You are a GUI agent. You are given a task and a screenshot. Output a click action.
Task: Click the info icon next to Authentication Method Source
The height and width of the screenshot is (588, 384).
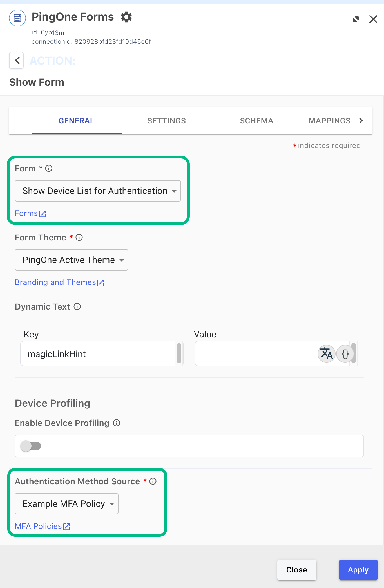(153, 481)
